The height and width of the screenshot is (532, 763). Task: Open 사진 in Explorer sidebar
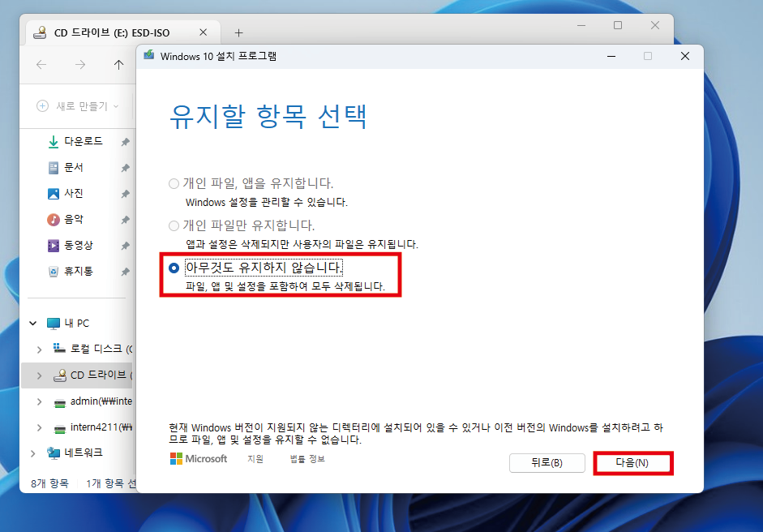(x=74, y=193)
